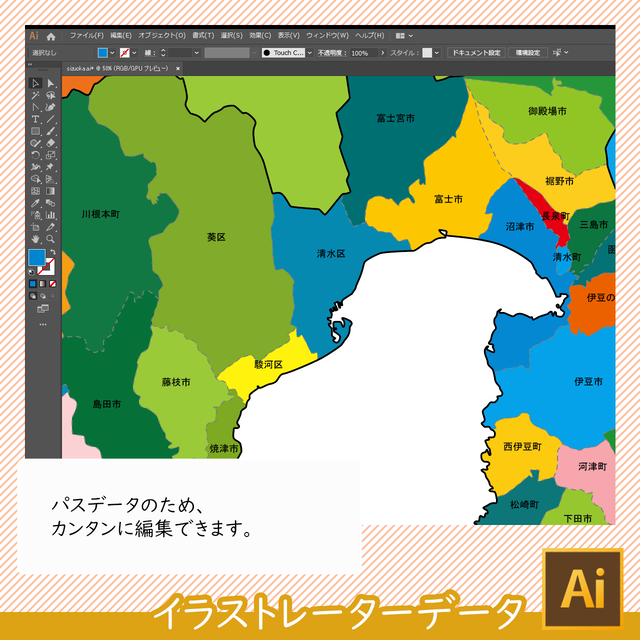
Task: Open Touch C... brush definition dropdown
Action: click(x=309, y=53)
